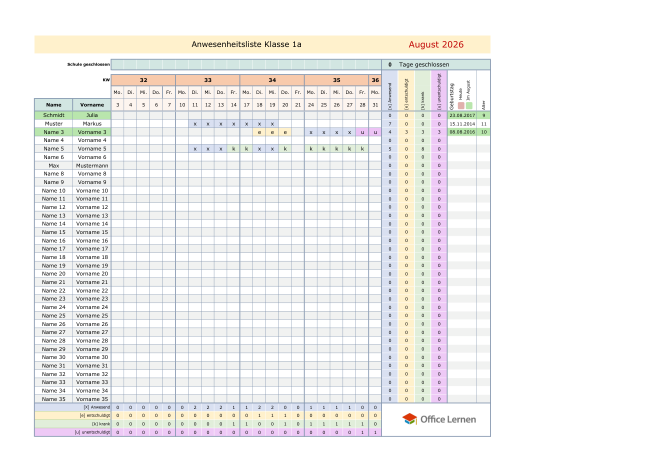Image resolution: width=650 pixels, height=460 pixels.
Task: Click the [u] unentschuldigt summary row label
Action: (92, 432)
